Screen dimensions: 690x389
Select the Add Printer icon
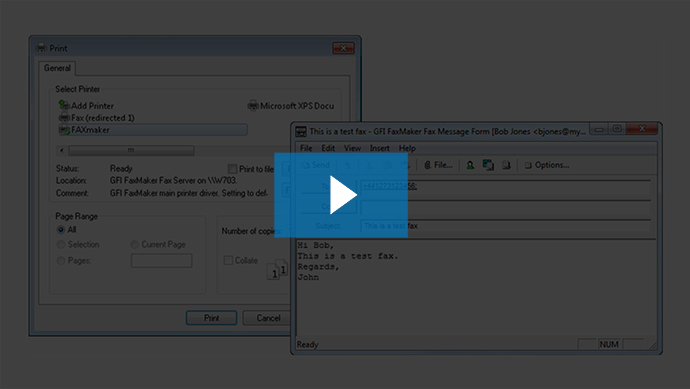[x=64, y=105]
